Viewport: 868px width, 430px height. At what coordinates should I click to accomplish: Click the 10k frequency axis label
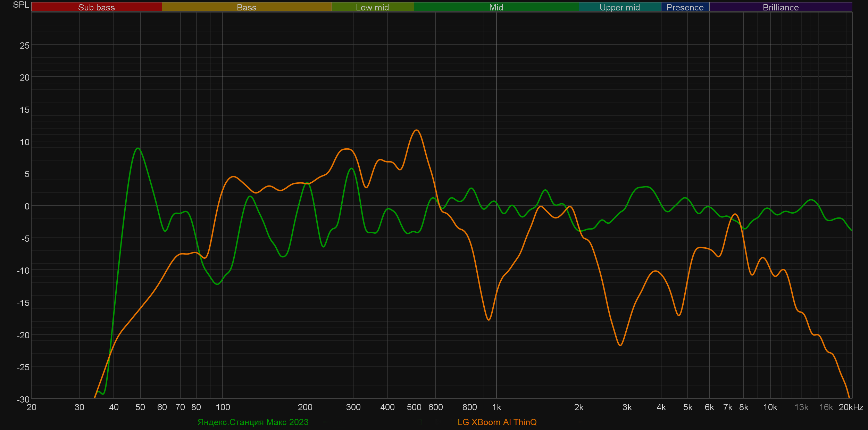click(x=770, y=407)
